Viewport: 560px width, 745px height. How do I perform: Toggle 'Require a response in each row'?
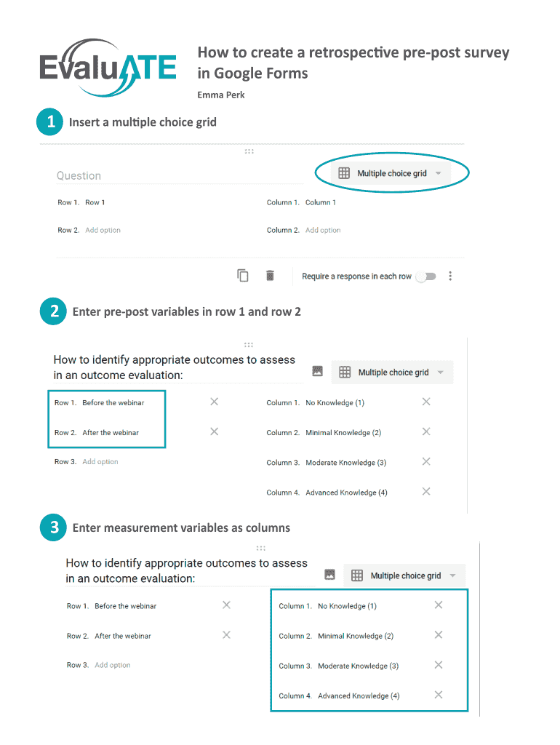tap(425, 276)
